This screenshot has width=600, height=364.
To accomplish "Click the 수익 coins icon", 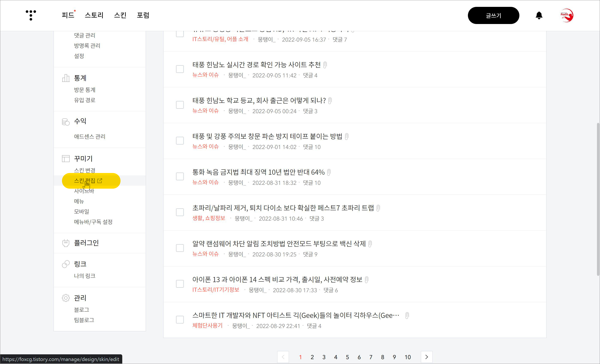I will pyautogui.click(x=66, y=122).
